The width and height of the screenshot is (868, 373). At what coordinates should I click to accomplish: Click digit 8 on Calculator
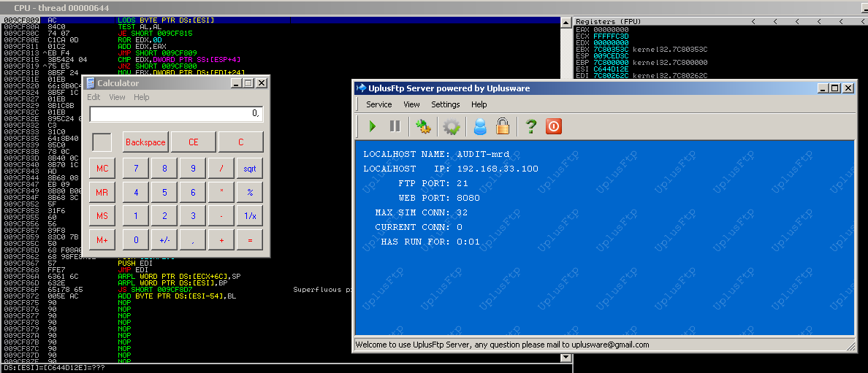tap(164, 168)
